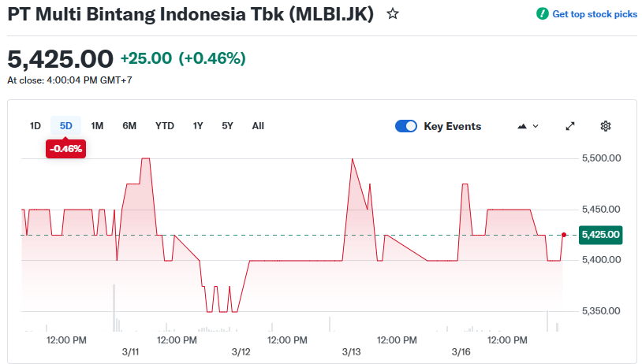Image resolution: width=642 pixels, height=364 pixels.
Task: Click the red endpoint dot on chart
Action: 564,235
